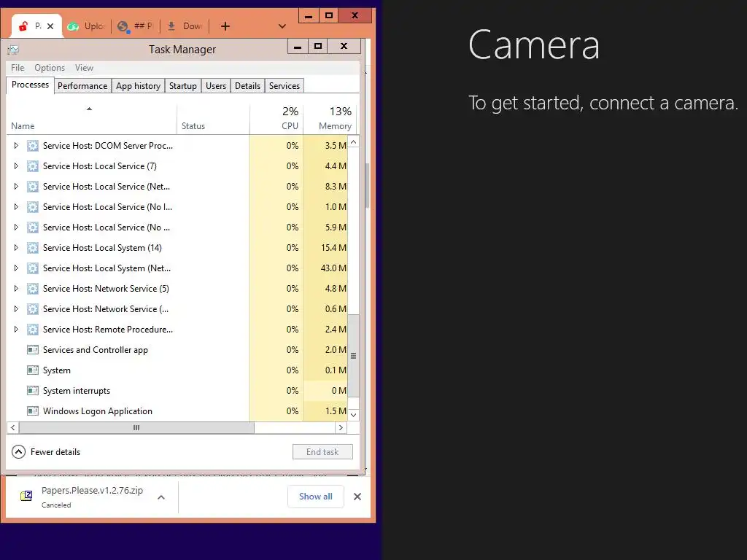The image size is (747, 560).
Task: Click the System interrupts process icon
Action: coord(32,391)
